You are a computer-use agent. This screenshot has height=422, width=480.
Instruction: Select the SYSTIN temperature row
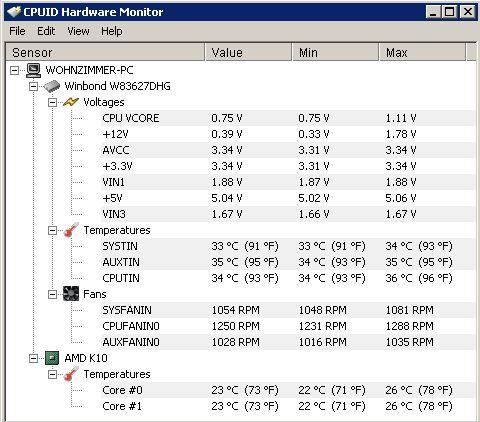pos(288,246)
